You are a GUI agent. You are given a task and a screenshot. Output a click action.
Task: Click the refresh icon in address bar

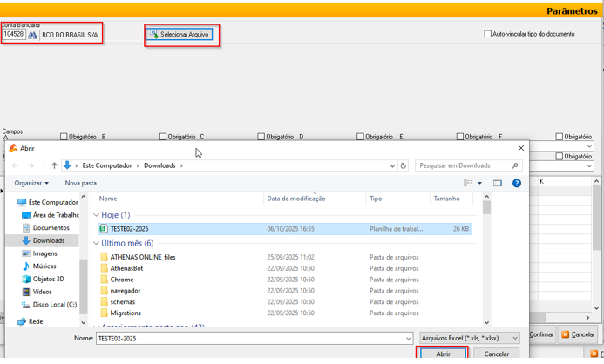coord(404,165)
